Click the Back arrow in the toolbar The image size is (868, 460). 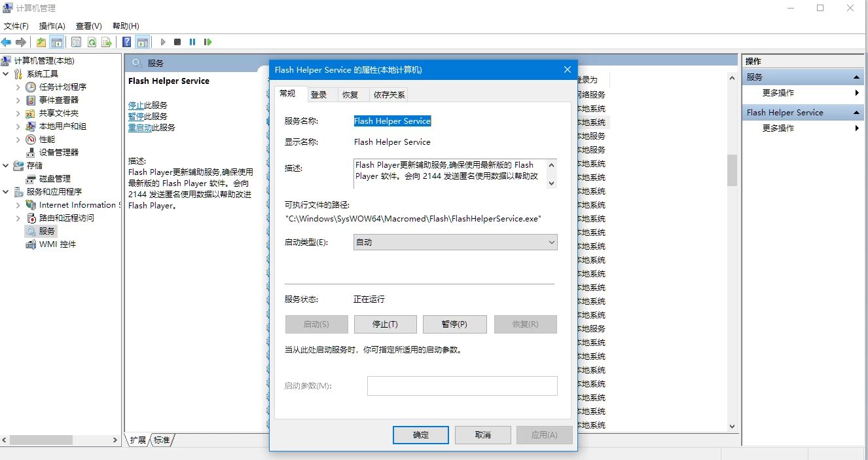[x=7, y=42]
